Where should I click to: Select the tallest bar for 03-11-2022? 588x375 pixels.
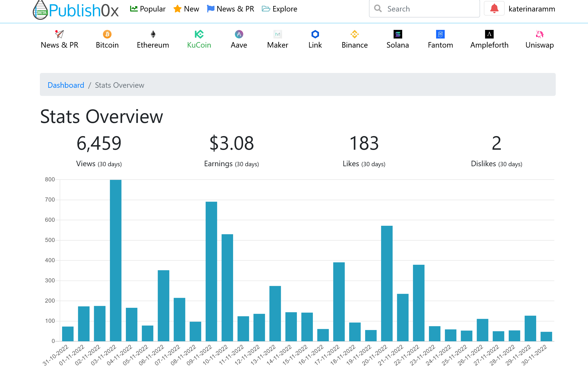(x=116, y=260)
